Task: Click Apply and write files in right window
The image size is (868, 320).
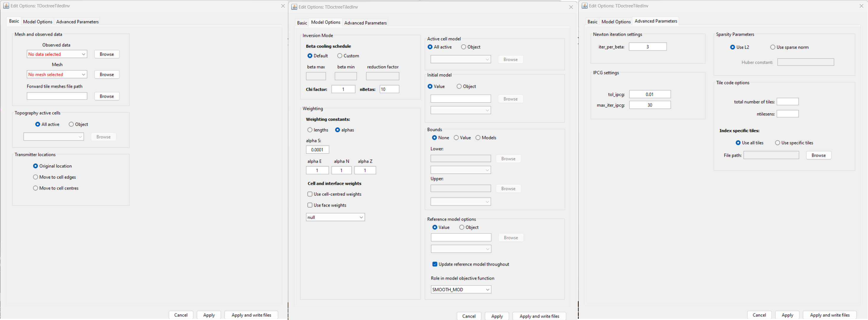Action: [830, 315]
